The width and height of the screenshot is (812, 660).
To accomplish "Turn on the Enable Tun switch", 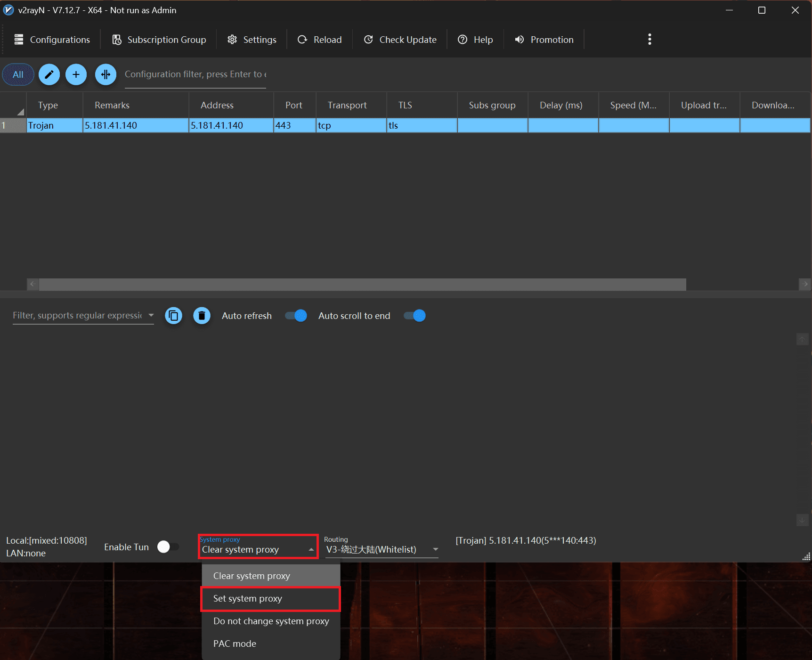I will (168, 547).
